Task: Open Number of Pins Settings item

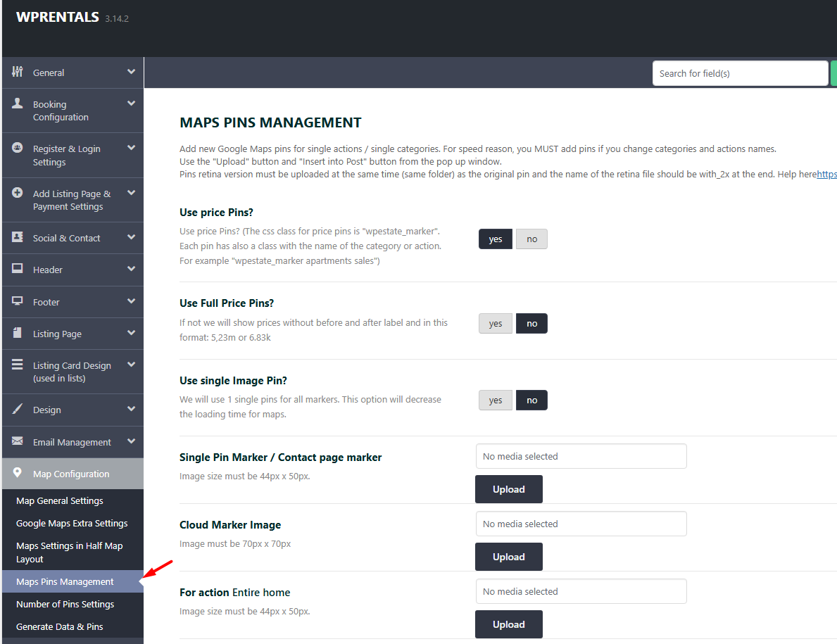Action: 65,605
